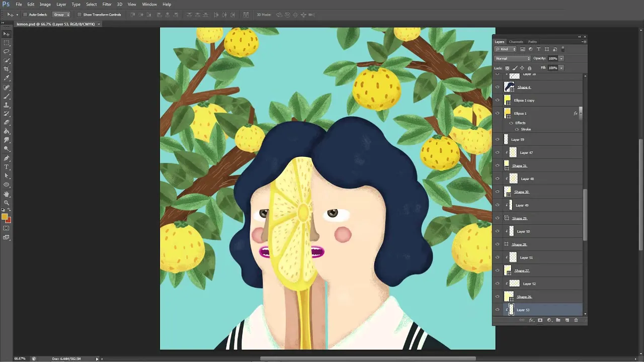Select the Shape 27 layer
This screenshot has height=362, width=644.
pyautogui.click(x=538, y=270)
